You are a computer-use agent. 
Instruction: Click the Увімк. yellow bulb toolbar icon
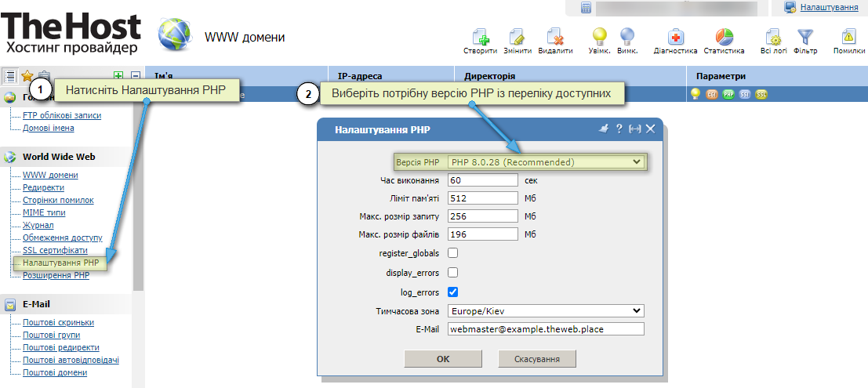click(x=600, y=37)
